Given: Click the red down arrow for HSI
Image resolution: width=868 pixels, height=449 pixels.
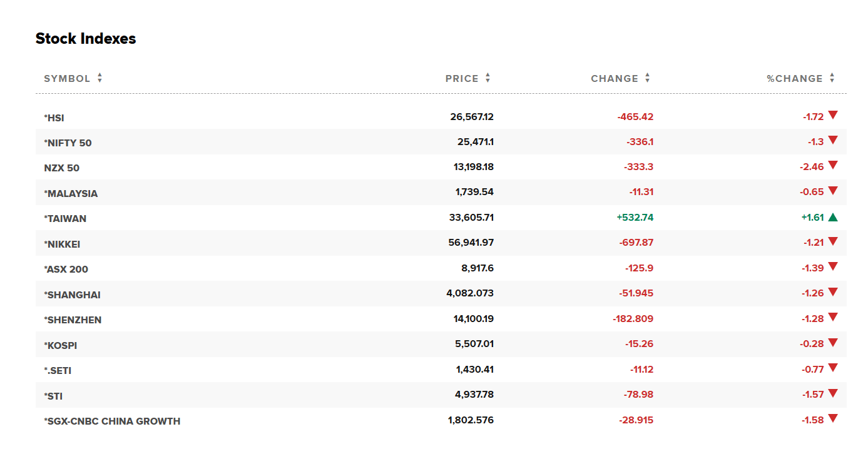Looking at the screenshot, I should [832, 115].
